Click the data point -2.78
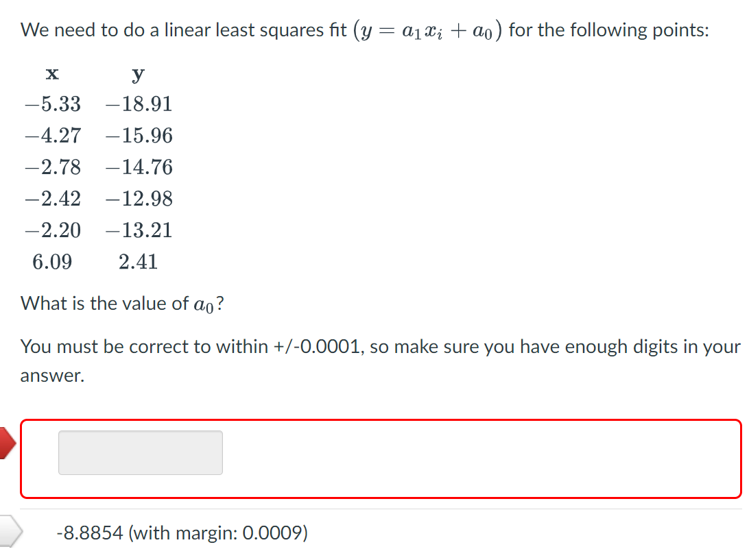749x560 pixels. tap(53, 167)
